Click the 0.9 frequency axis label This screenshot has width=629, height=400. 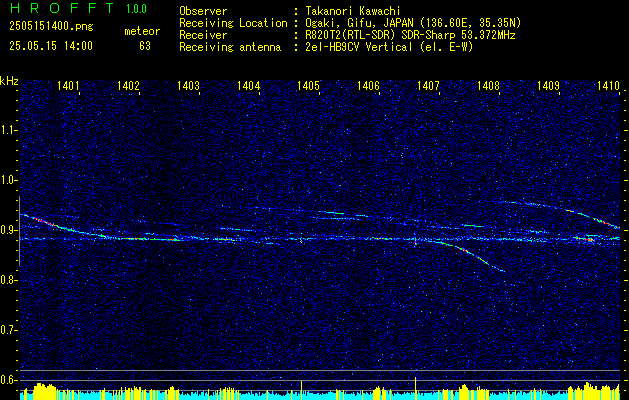[x=6, y=230]
